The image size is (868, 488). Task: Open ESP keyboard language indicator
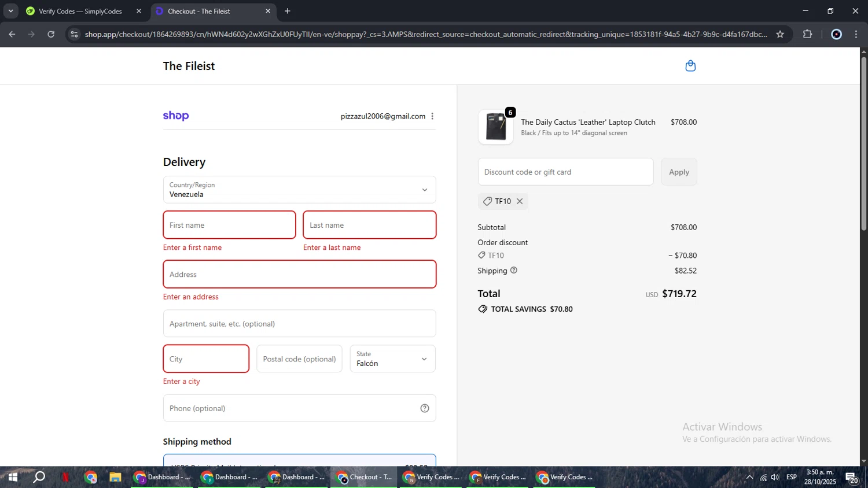pyautogui.click(x=792, y=477)
